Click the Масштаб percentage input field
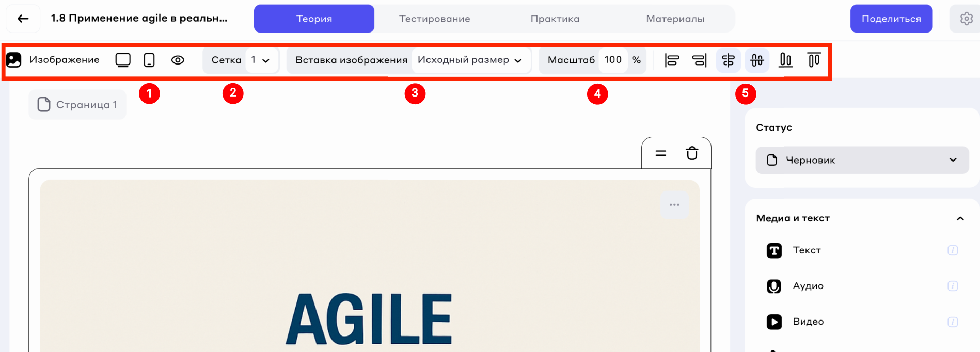Image resolution: width=980 pixels, height=352 pixels. point(613,60)
